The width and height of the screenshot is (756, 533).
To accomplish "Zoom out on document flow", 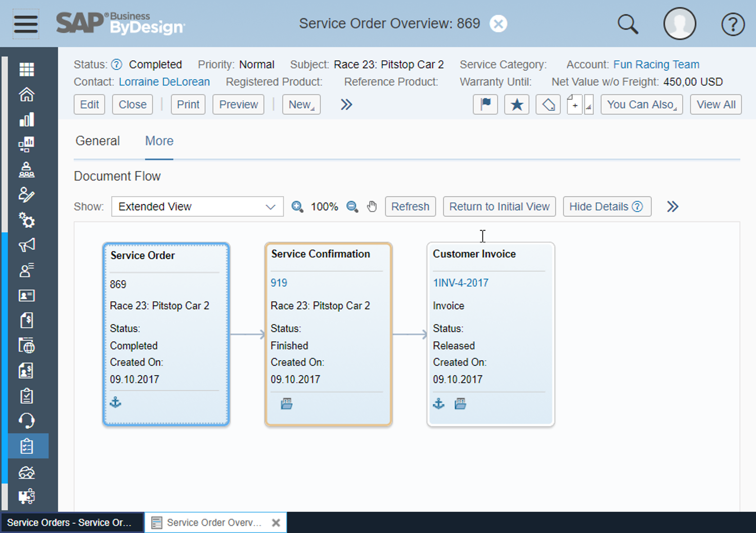I will tap(352, 207).
